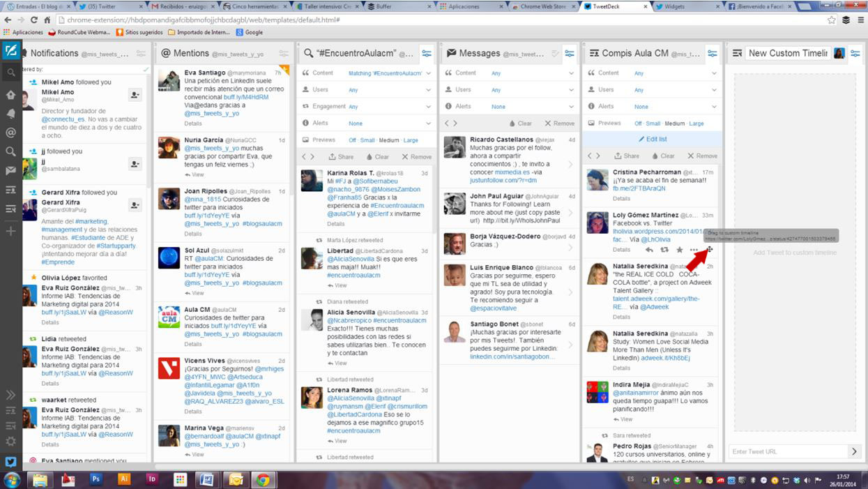
Task: Click the Add column plus icon
Action: tap(10, 231)
